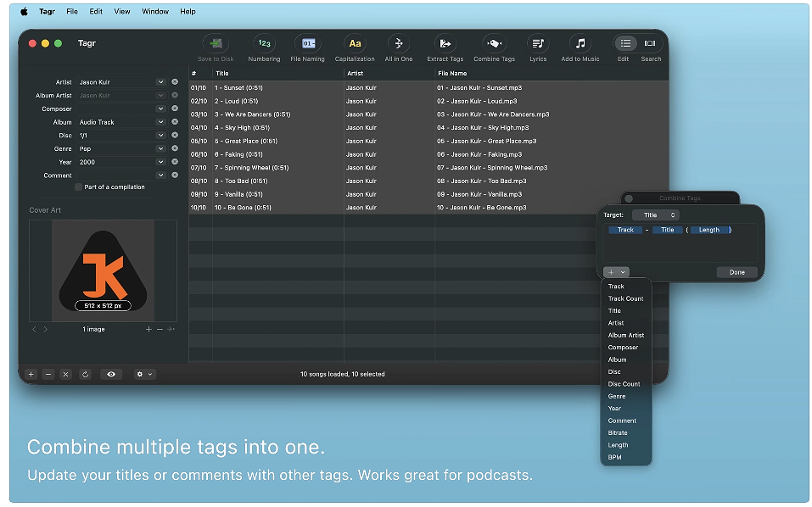Select the file '09 - Jason Kulr - Vanilla.mp3'

(479, 194)
